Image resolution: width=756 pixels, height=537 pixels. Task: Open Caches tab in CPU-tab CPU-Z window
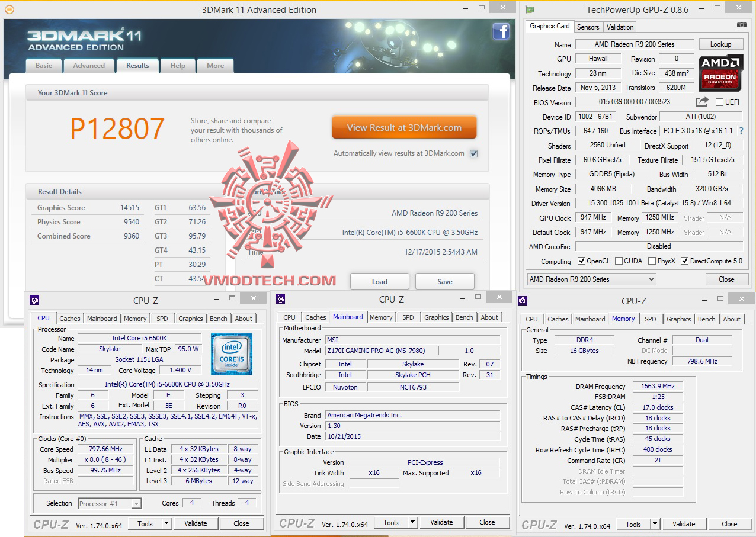[x=70, y=319]
